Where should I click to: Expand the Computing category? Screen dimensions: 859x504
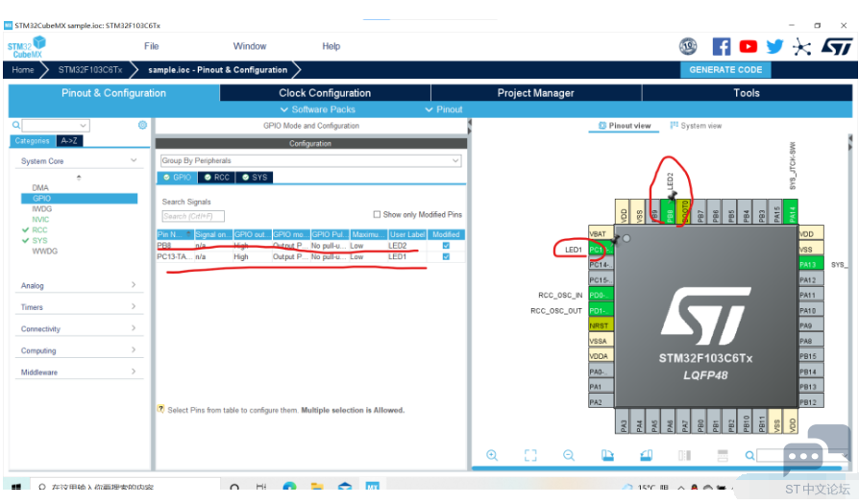[134, 349]
